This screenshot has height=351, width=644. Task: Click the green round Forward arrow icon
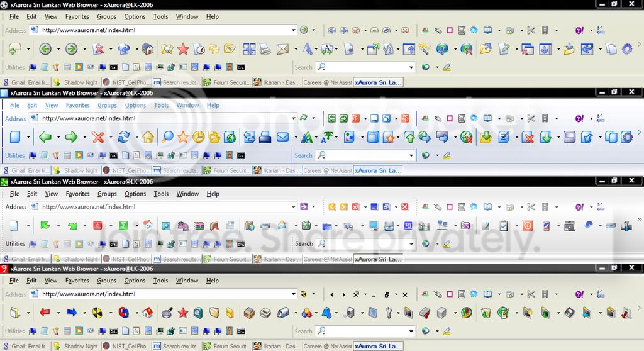click(x=72, y=49)
